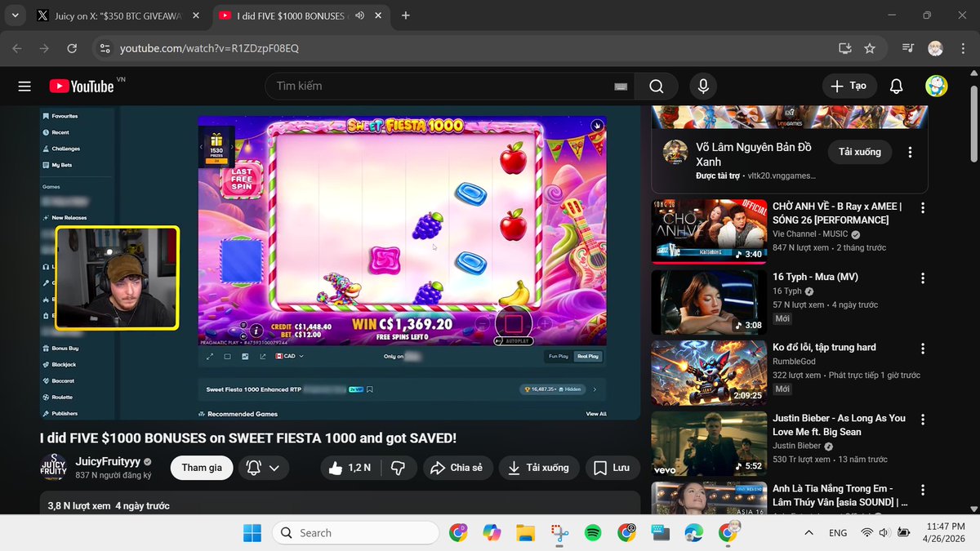
Task: Start voice search with microphone icon
Action: coord(702,86)
